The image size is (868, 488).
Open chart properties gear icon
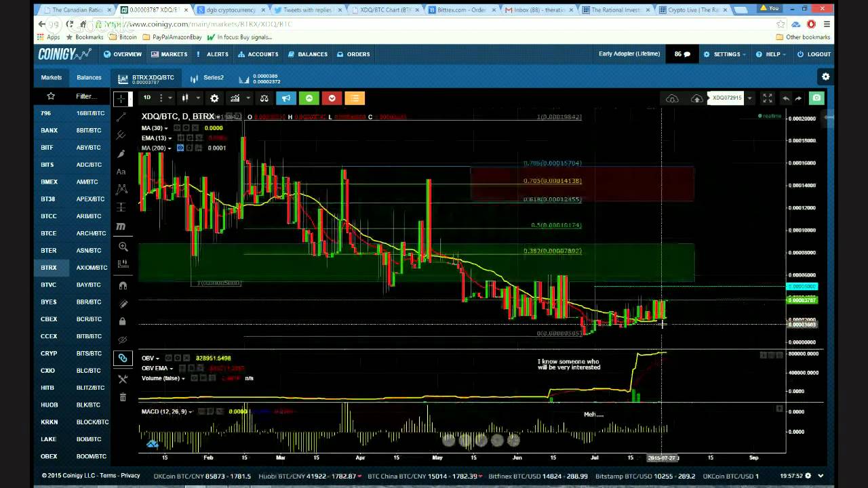[x=214, y=98]
